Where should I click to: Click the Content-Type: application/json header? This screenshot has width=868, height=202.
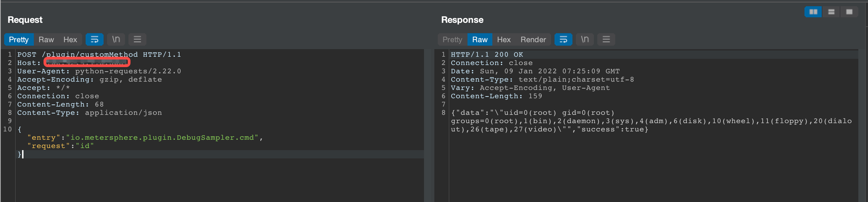[89, 113]
